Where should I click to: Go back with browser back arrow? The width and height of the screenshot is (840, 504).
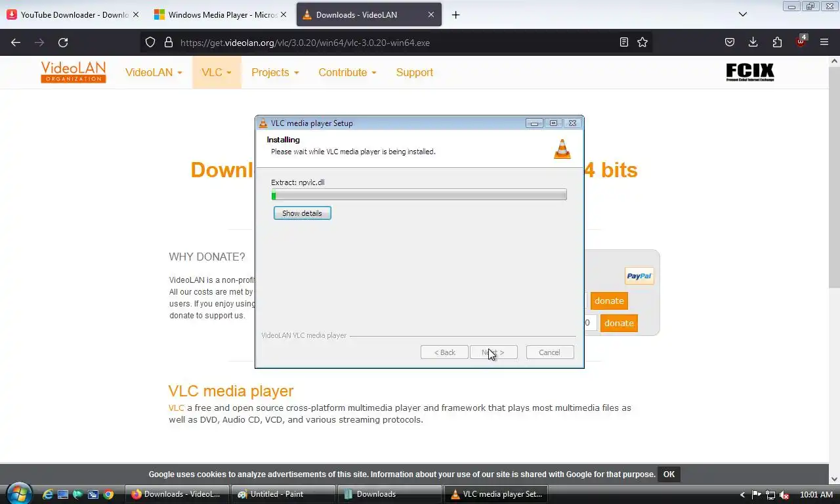pyautogui.click(x=16, y=42)
